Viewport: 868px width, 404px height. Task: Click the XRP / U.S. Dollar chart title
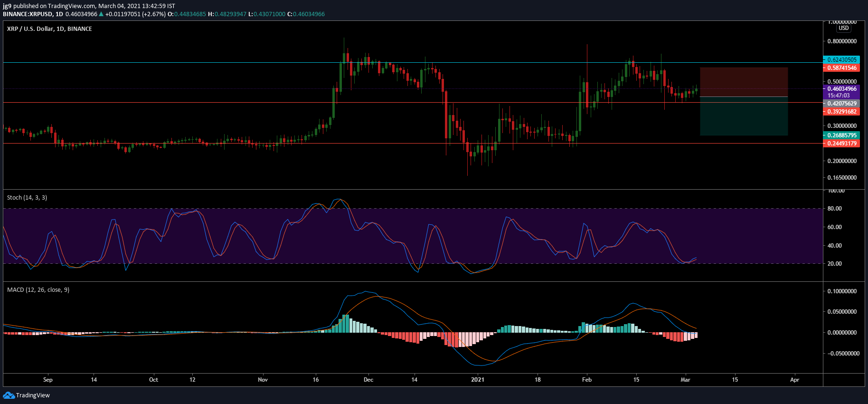(49, 29)
